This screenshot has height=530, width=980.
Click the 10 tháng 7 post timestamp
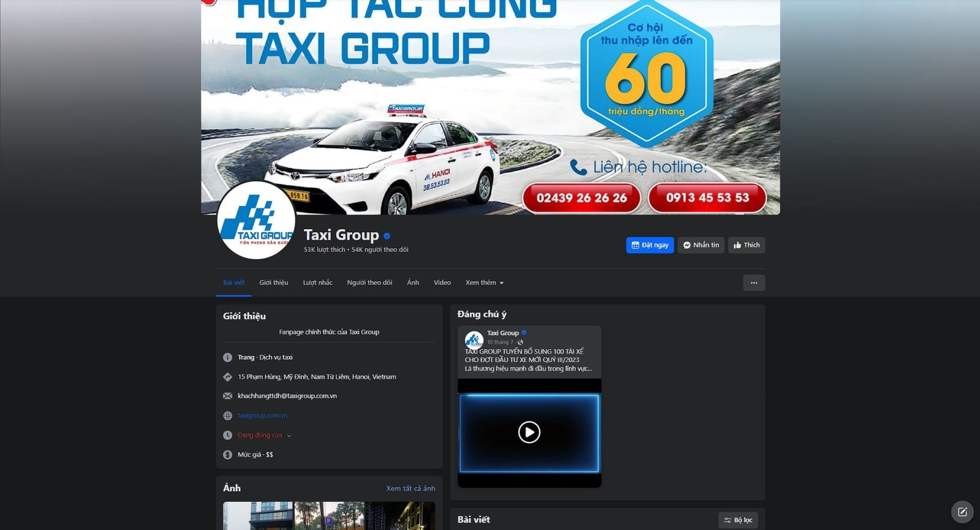point(500,343)
